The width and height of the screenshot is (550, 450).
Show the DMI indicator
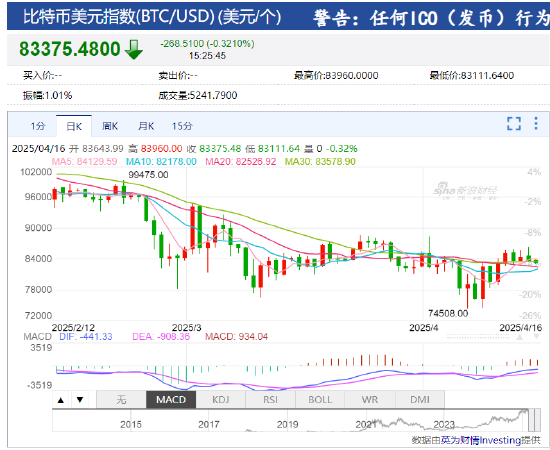pyautogui.click(x=420, y=399)
